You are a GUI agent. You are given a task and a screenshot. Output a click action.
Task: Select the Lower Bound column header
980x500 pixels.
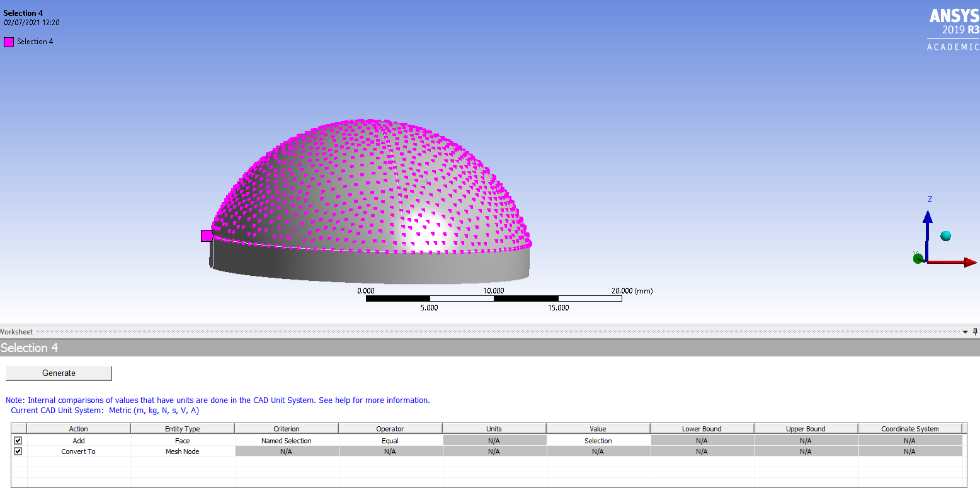(702, 429)
